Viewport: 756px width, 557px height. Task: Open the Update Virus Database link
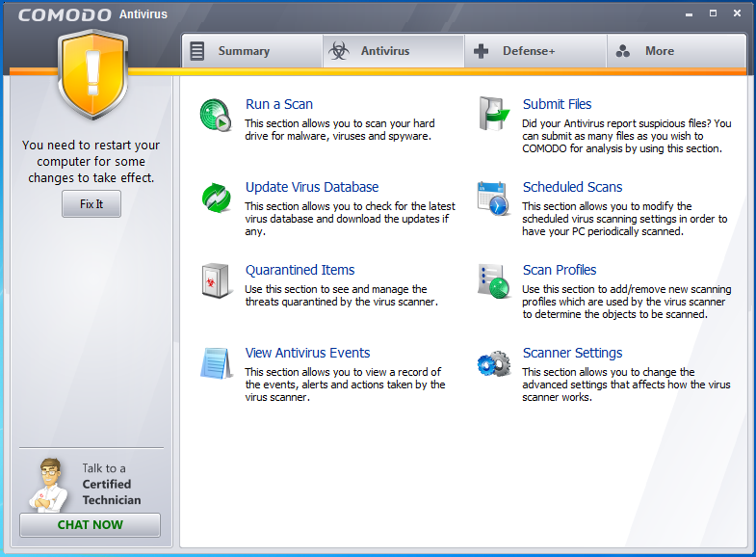(x=312, y=187)
